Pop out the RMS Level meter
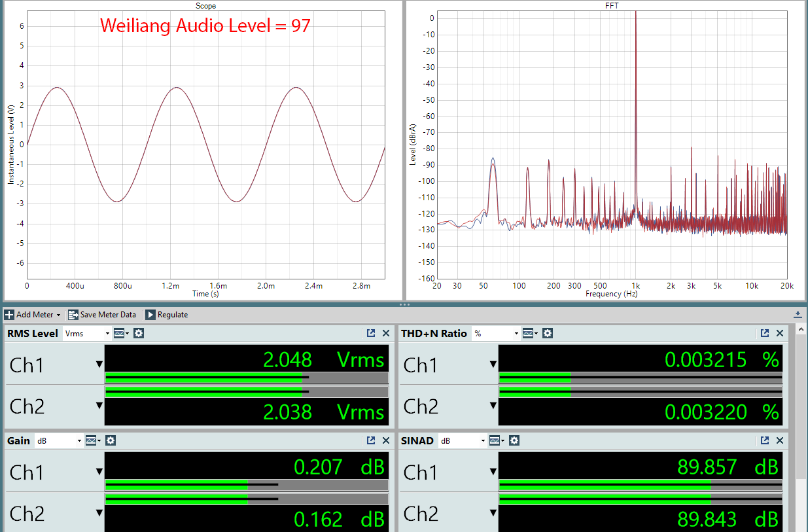The height and width of the screenshot is (532, 808). click(371, 333)
